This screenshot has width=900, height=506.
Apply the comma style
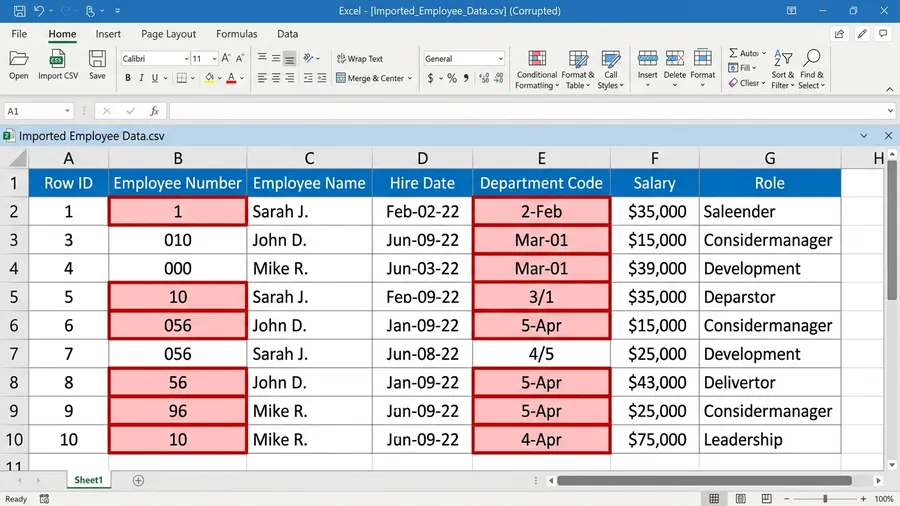466,78
